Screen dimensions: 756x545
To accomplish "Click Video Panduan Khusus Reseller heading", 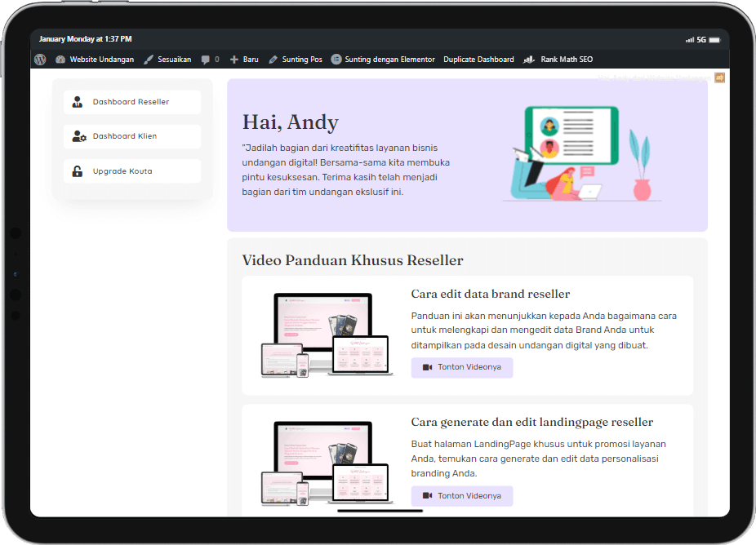I will 353,260.
